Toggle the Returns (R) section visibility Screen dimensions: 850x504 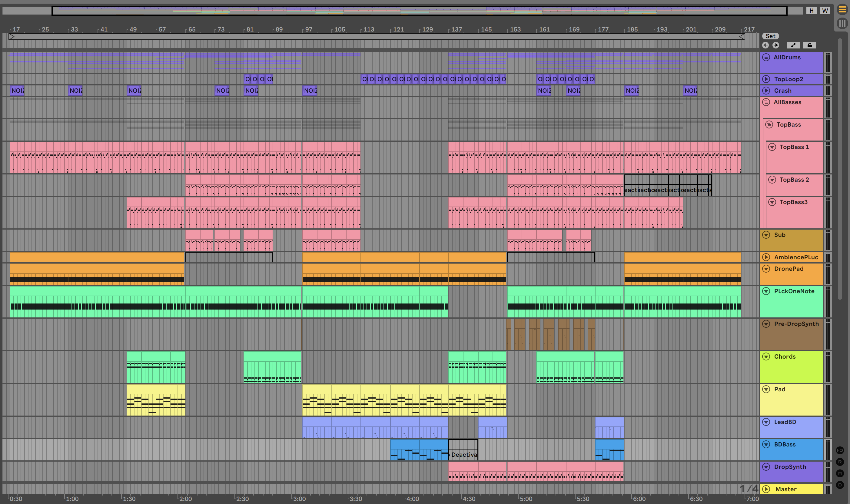tap(840, 462)
